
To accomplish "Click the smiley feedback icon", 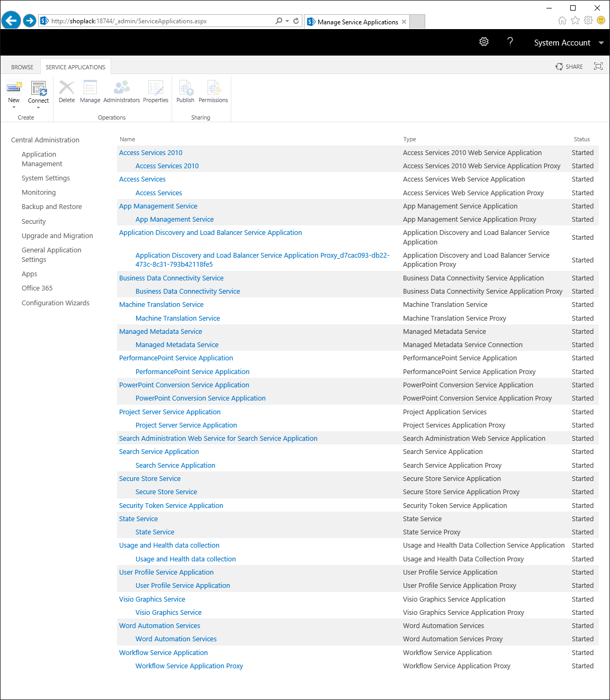I will pyautogui.click(x=601, y=20).
